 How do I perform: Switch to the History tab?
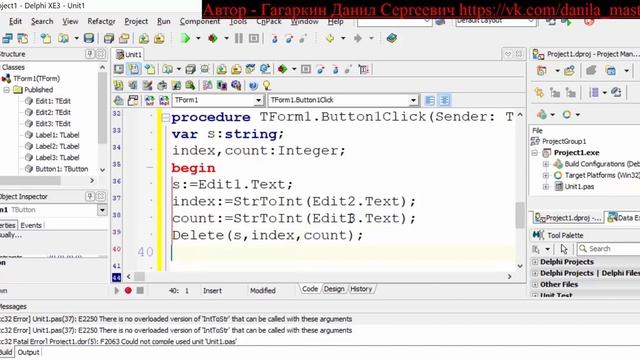(361, 289)
